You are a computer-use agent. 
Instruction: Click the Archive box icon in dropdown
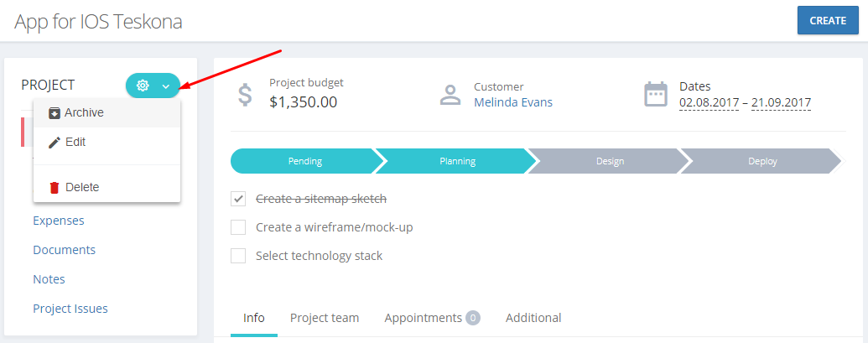(55, 113)
